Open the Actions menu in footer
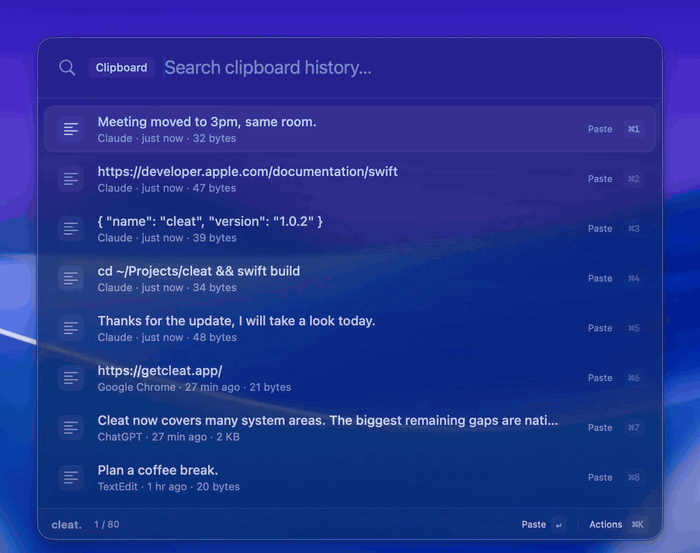Screen dimensions: 700x553 tap(605, 524)
